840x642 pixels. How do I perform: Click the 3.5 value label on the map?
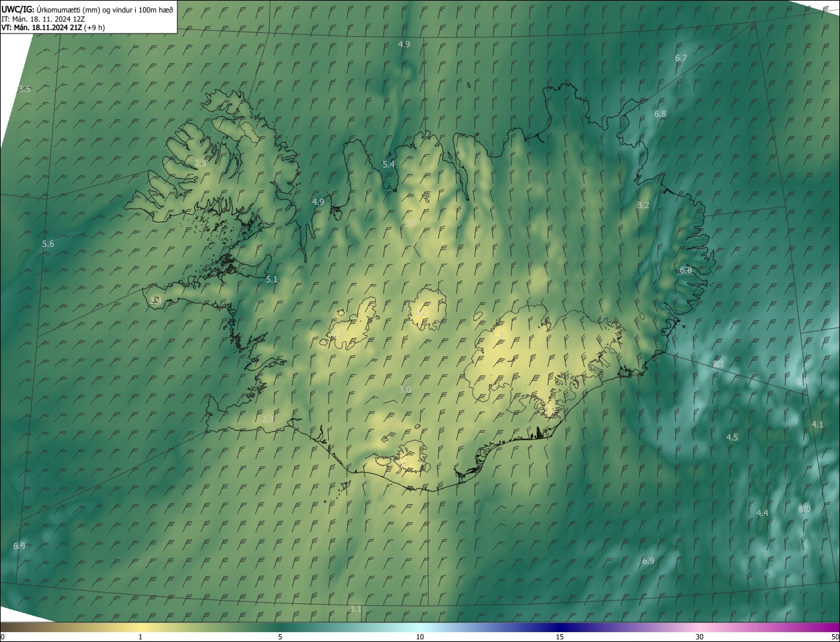pyautogui.click(x=24, y=89)
